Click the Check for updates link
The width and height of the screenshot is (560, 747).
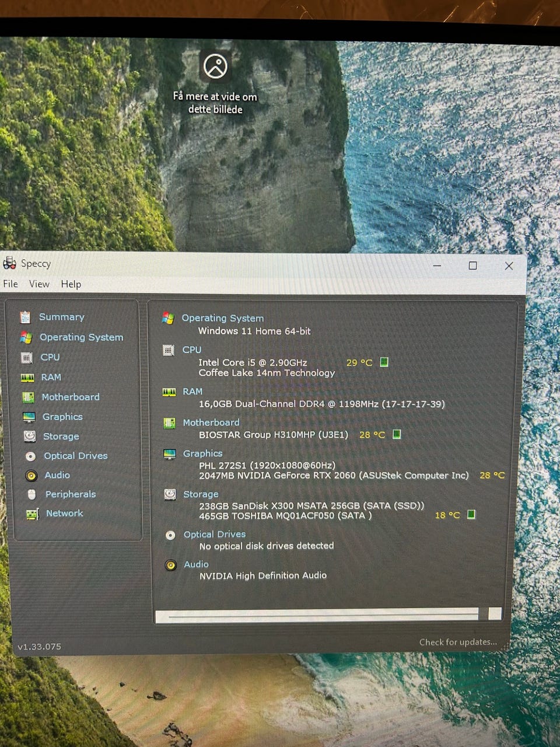pos(458,642)
